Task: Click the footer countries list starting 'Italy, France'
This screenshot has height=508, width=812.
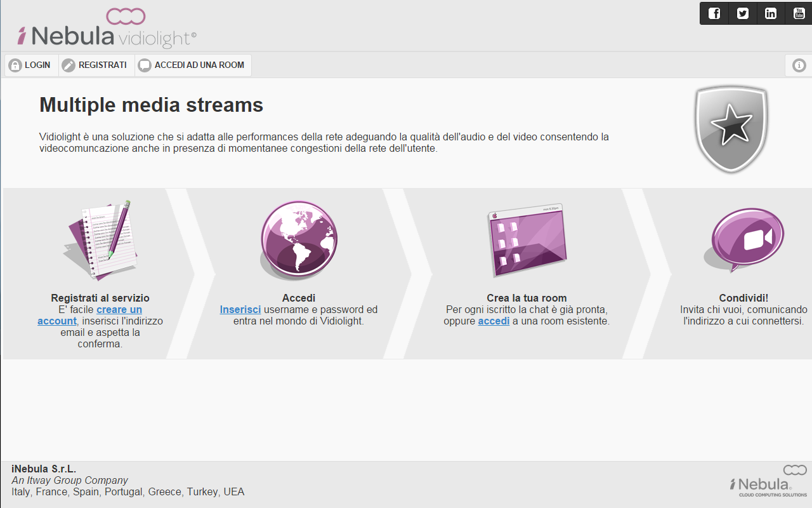Action: [x=128, y=491]
